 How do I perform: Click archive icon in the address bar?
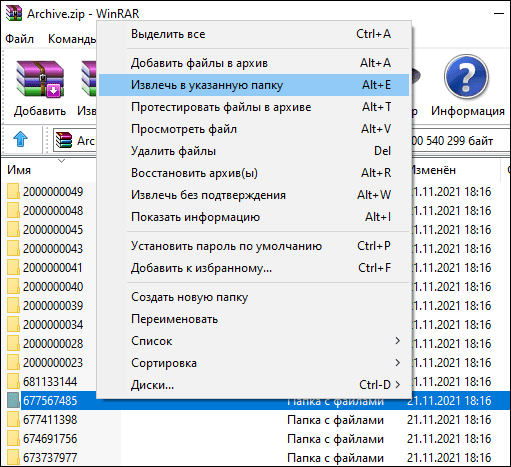click(64, 140)
